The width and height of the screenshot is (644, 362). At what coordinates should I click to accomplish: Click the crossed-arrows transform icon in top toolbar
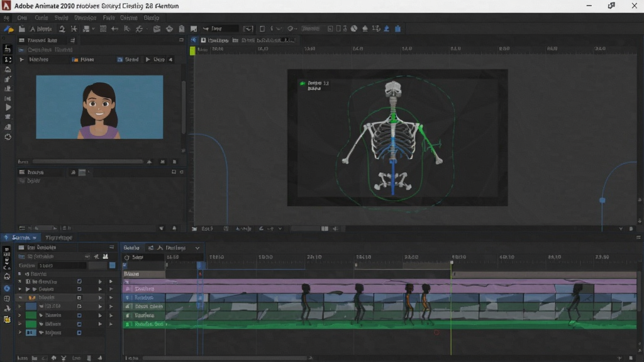coord(74,29)
